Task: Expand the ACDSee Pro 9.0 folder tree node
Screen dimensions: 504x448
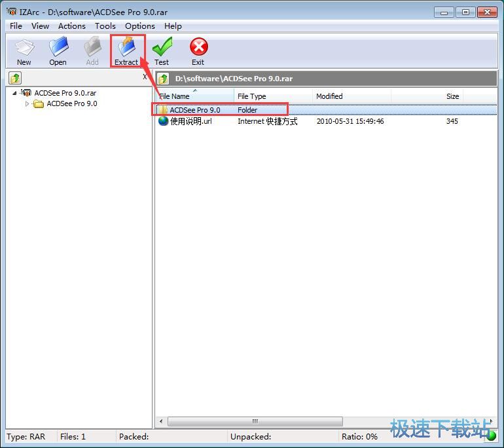Action: (27, 104)
